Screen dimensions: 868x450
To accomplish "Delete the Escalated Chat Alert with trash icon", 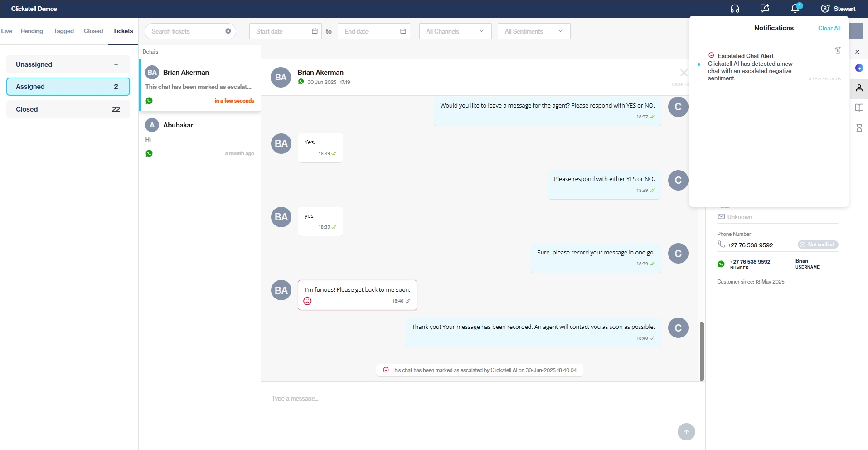I will coord(838,50).
